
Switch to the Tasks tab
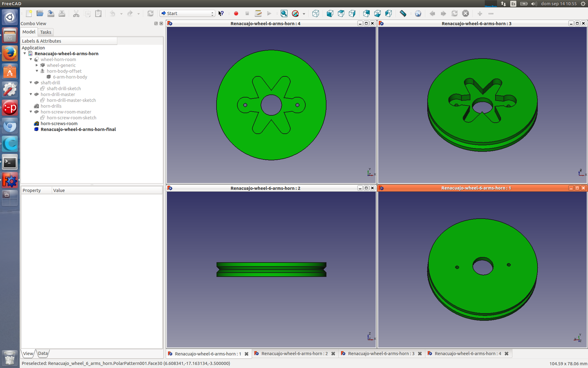[x=46, y=32]
